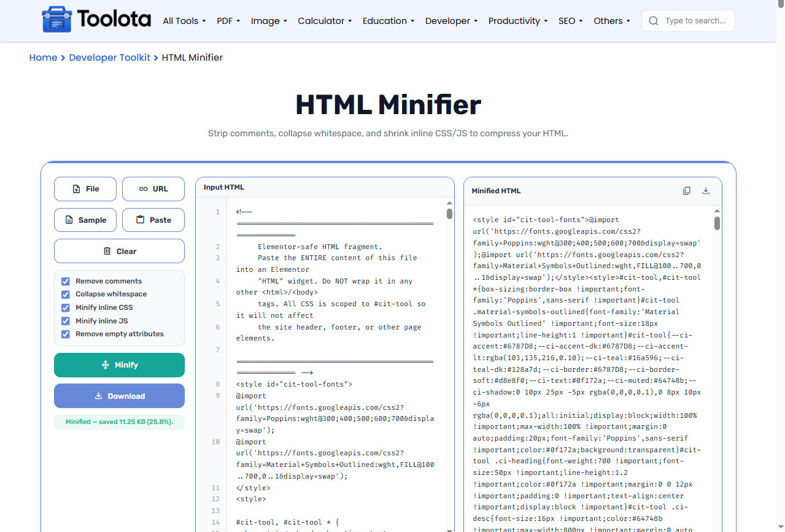Open the Others dropdown
Image resolution: width=785 pixels, height=532 pixels.
point(612,21)
